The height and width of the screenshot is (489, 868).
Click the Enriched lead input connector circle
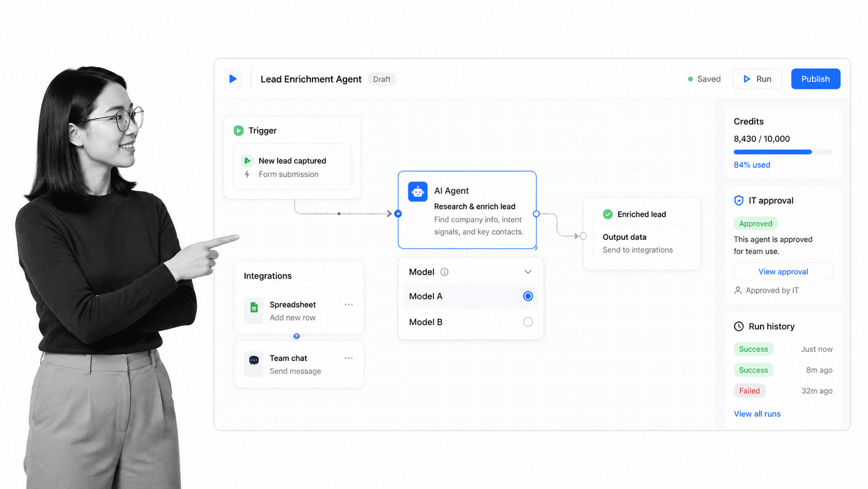click(x=584, y=236)
